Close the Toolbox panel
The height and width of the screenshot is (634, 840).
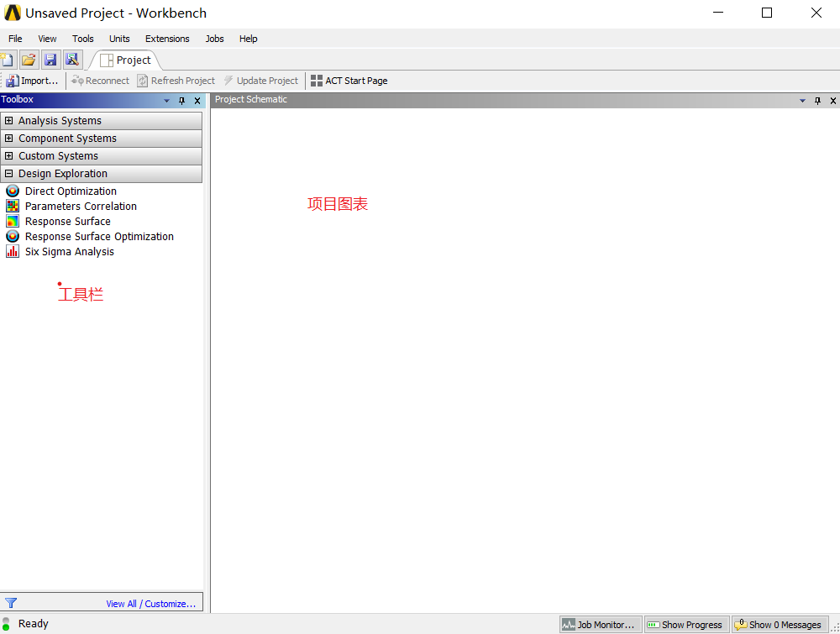(x=197, y=101)
